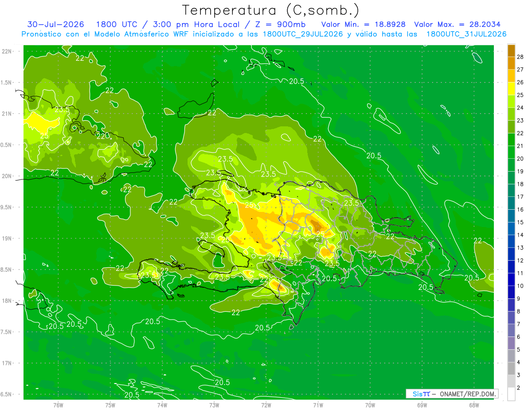Image resolution: width=532 pixels, height=411 pixels.
Task: Click the "74W" longitude axis label
Action: coord(162,405)
